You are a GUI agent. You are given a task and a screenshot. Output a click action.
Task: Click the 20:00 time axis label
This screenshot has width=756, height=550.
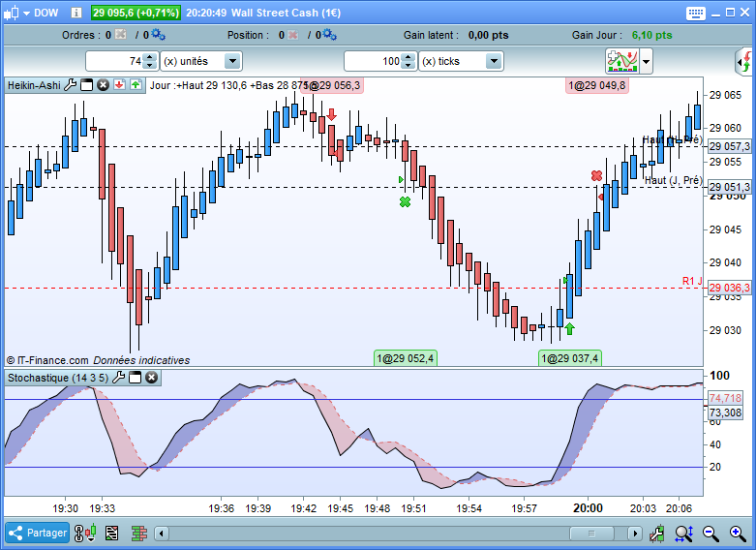coord(588,508)
